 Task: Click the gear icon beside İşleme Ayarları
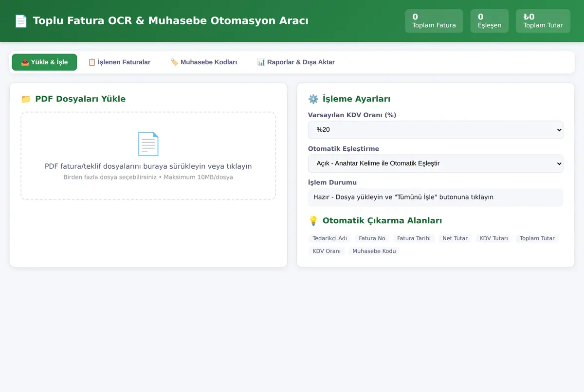(x=313, y=99)
